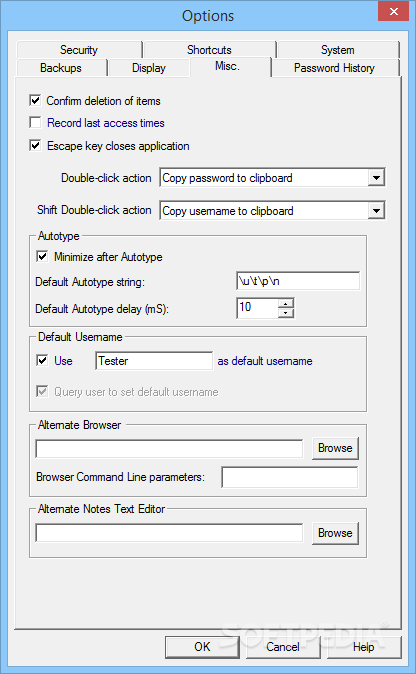The width and height of the screenshot is (416, 674).
Task: Select the Backups tab
Action: [61, 68]
